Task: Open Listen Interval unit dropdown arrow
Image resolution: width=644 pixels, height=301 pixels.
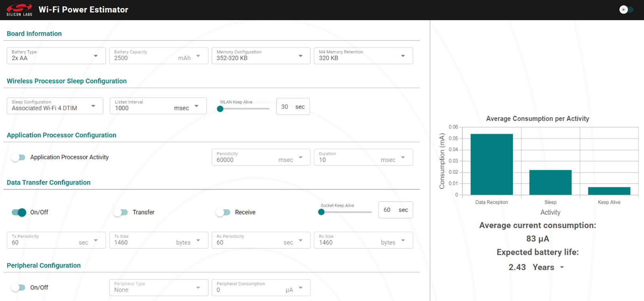Action: pos(197,106)
